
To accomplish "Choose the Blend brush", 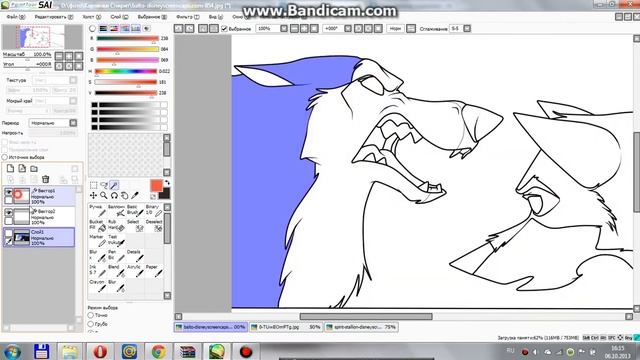I will 116,270.
